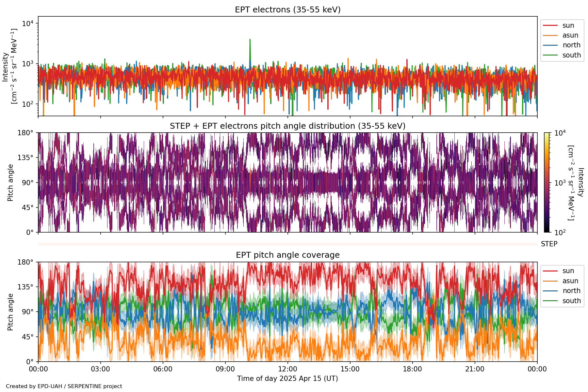Image resolution: width=588 pixels, height=392 pixels.
Task: Select south entry in EPT electrons legend
Action: [x=571, y=55]
